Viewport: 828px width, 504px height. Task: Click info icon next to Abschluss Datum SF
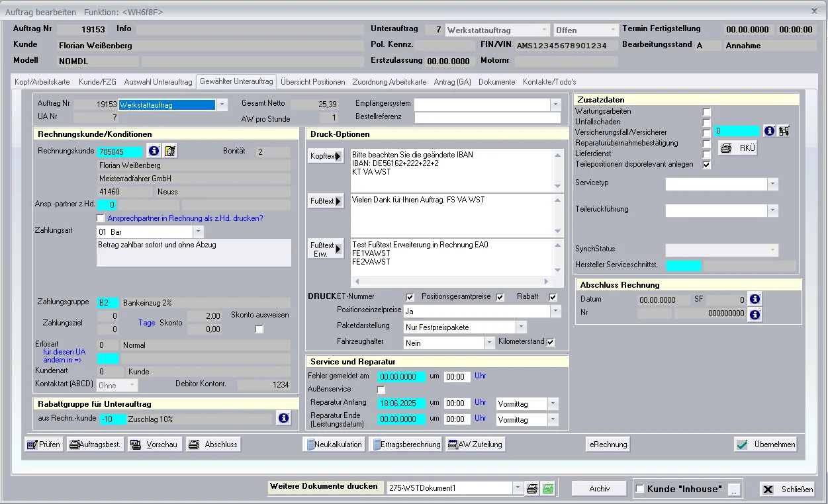click(755, 300)
